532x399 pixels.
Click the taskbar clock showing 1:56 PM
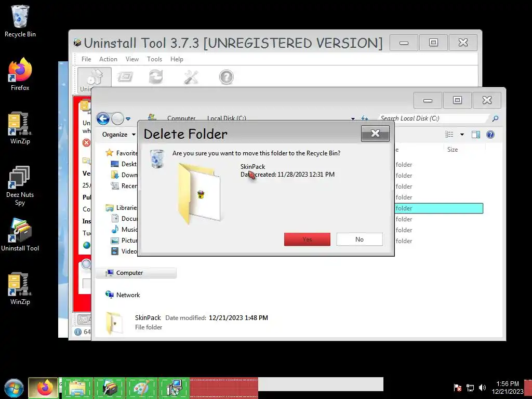coord(507,388)
